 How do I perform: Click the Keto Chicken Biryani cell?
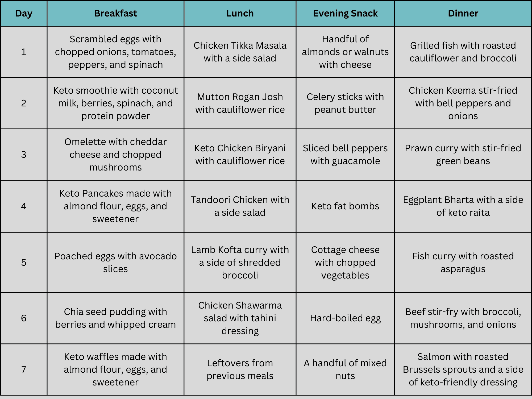(x=240, y=155)
